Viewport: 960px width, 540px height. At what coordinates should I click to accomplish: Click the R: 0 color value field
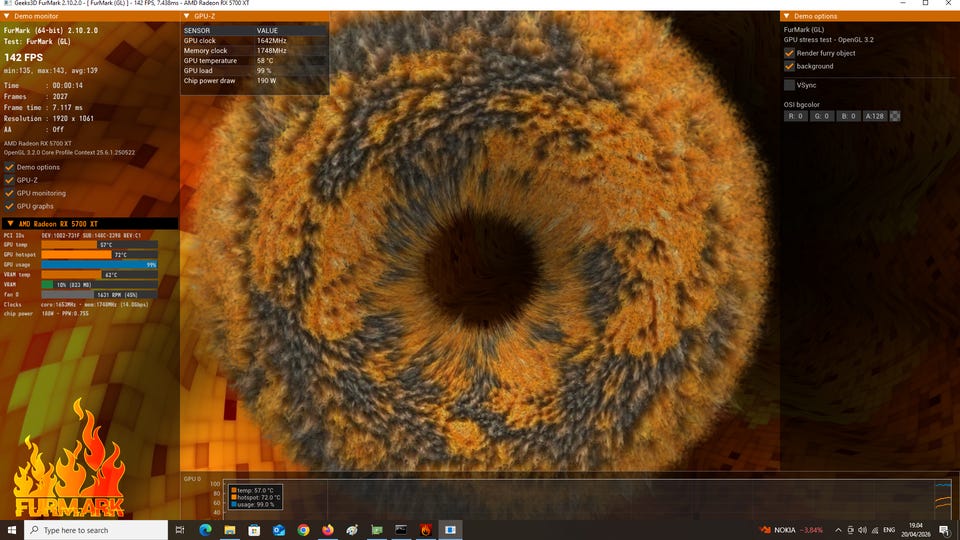coord(795,116)
